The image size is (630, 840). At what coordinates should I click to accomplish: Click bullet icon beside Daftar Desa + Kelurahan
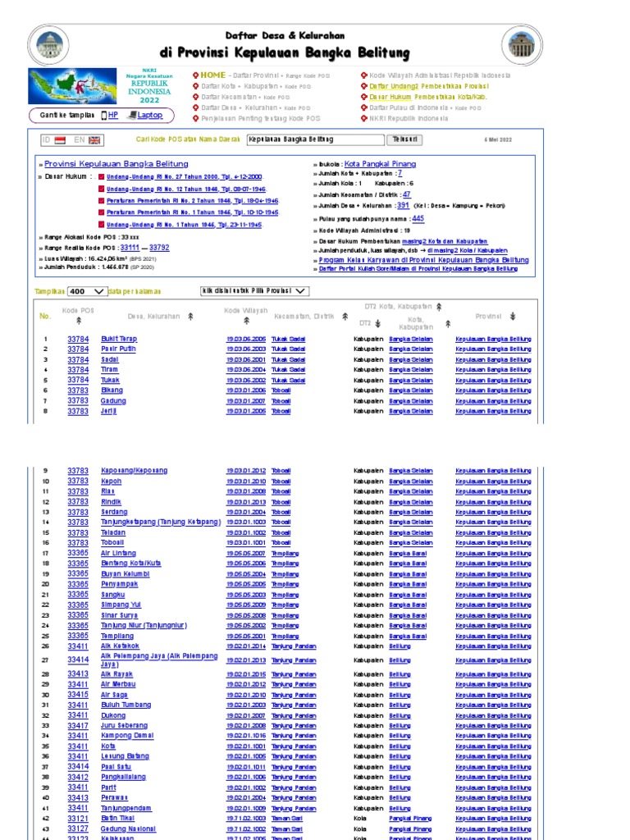pos(196,107)
